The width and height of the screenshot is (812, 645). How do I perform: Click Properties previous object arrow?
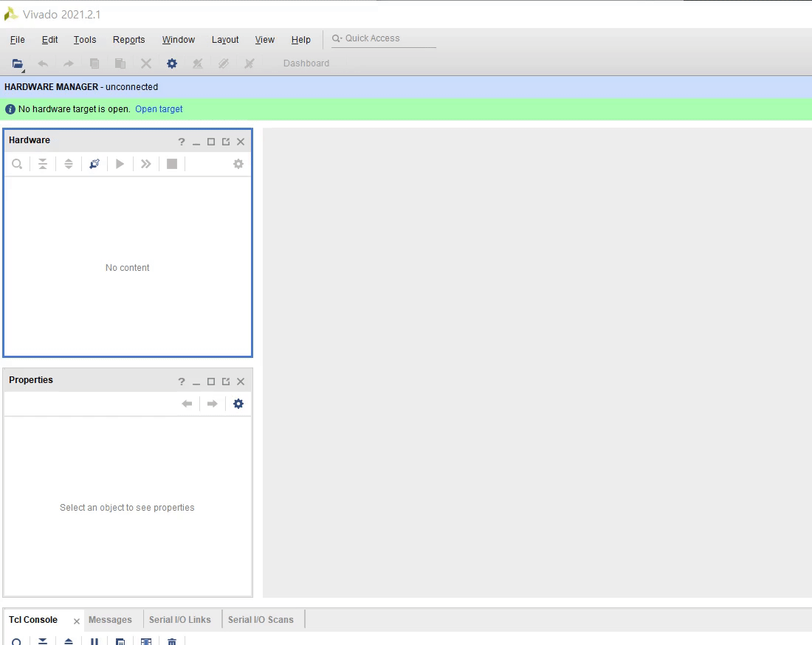187,404
